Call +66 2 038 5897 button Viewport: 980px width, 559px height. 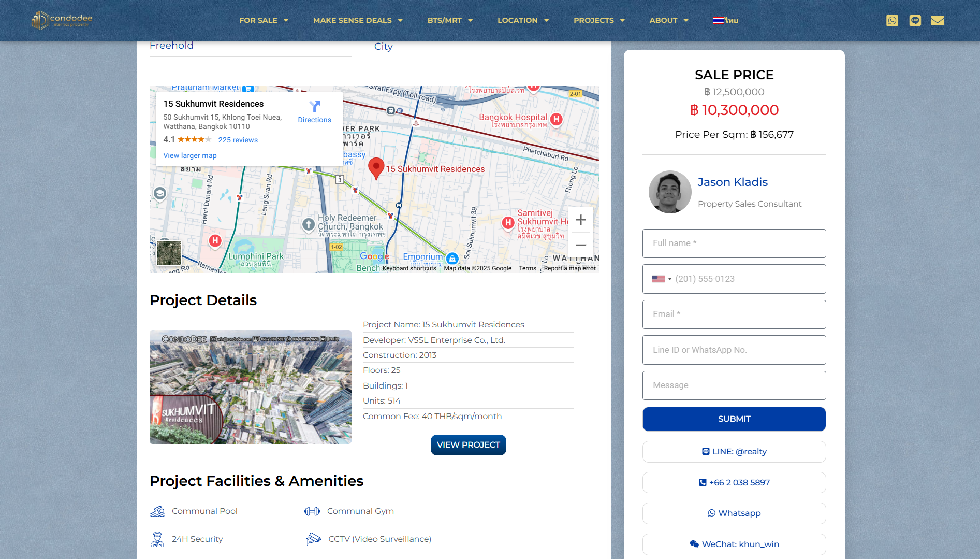click(734, 483)
